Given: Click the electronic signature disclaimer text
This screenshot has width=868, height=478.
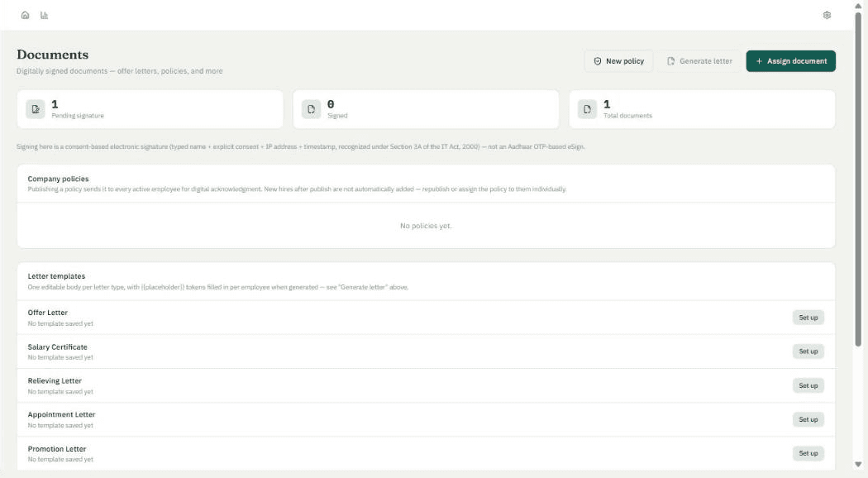Looking at the screenshot, I should click(x=301, y=146).
